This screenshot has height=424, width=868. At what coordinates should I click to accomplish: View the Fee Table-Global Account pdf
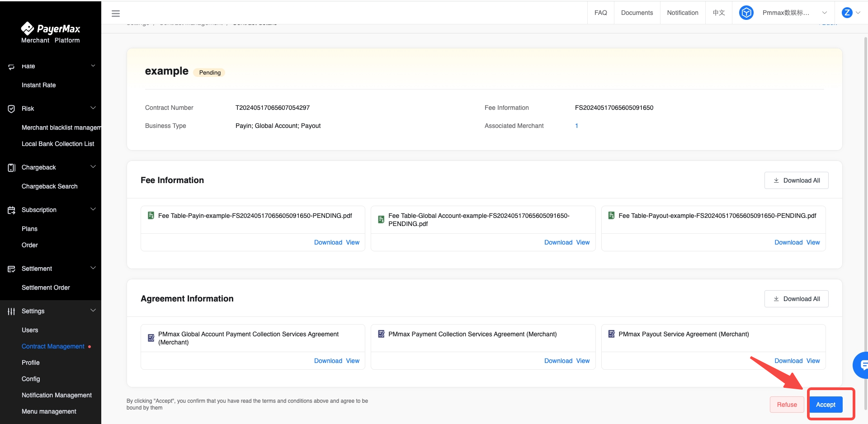[x=583, y=242]
